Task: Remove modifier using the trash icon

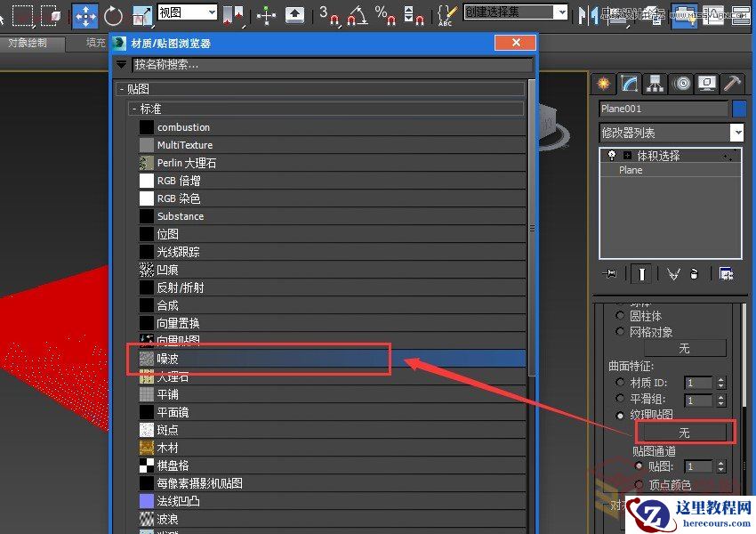Action: point(694,274)
